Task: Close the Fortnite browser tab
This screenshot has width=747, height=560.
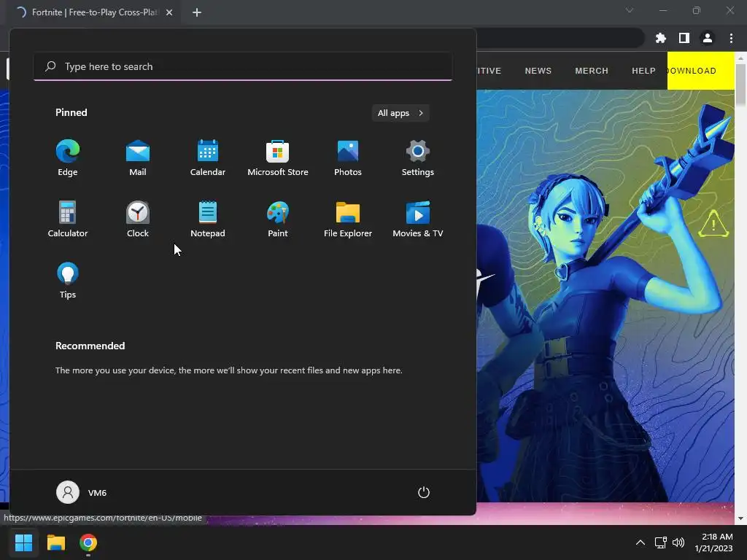Action: [169, 12]
